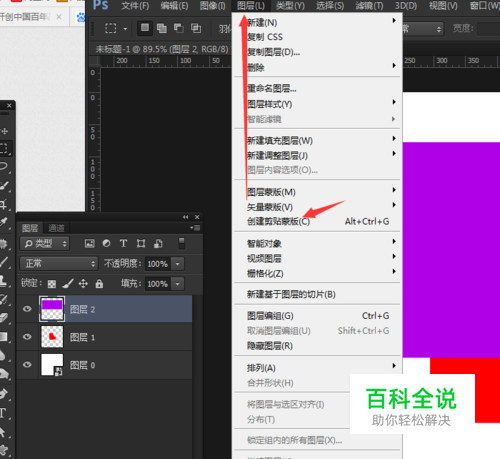Viewport: 500px width, 459px height.
Task: Filter layers by adjustment layer icon
Action: pyautogui.click(x=106, y=244)
